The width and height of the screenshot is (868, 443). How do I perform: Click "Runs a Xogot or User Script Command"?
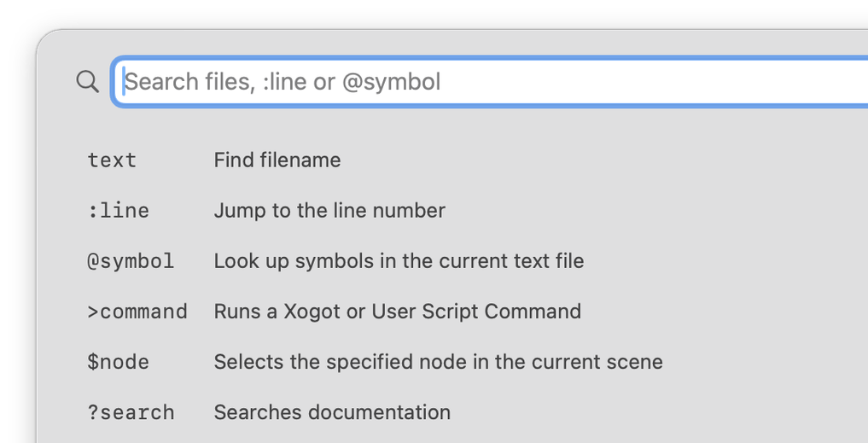click(x=398, y=312)
